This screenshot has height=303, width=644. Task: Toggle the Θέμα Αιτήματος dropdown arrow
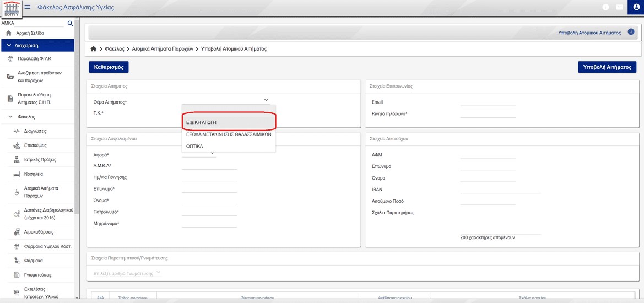point(266,100)
